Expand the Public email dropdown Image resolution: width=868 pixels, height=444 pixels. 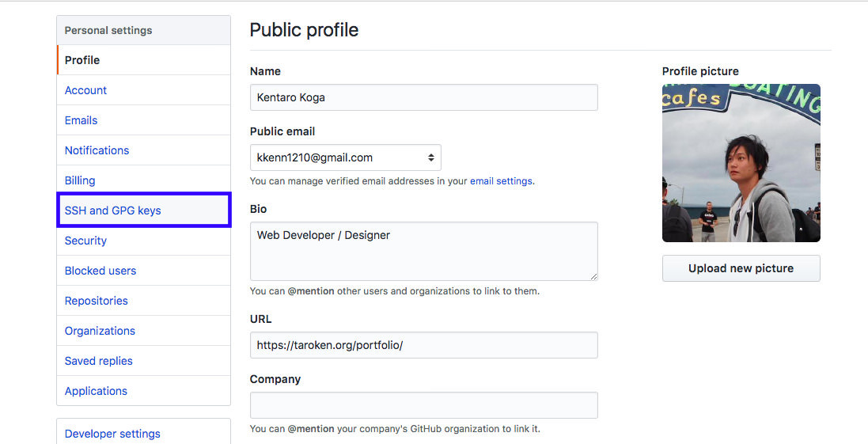345,157
